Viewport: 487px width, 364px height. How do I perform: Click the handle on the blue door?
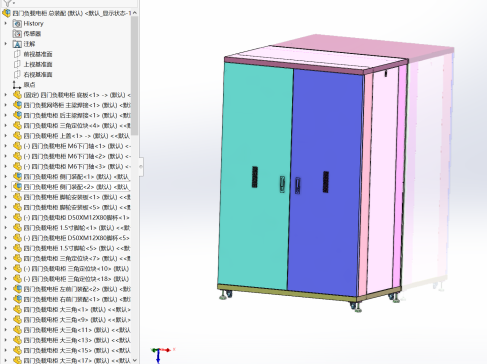298,186
